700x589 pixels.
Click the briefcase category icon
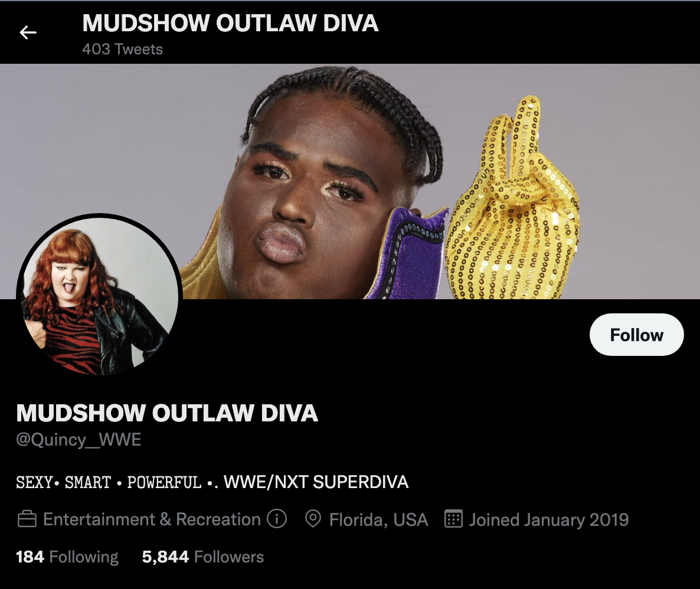point(27,519)
